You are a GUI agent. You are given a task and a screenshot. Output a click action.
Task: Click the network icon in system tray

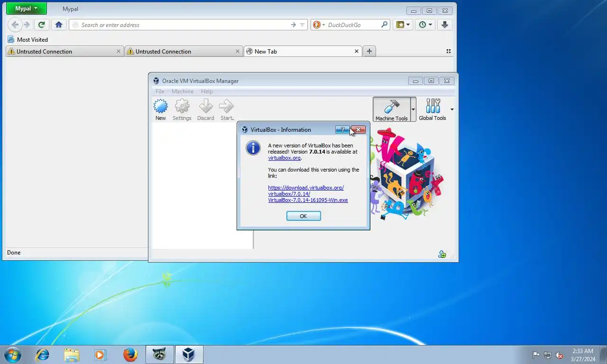coord(548,355)
